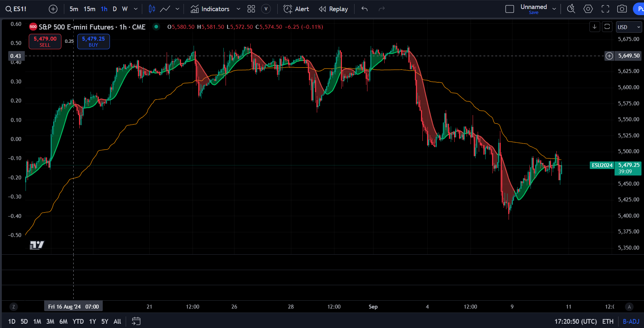Image resolution: width=644 pixels, height=328 pixels.
Task: Click the ESU2024 price line label
Action: pos(602,165)
